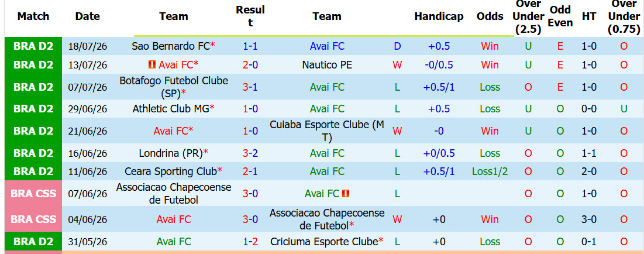Open Criciuma Esporte Clube team link

tap(325, 242)
